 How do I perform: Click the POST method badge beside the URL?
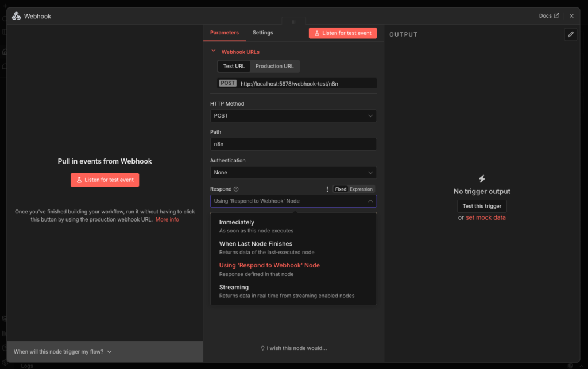tap(228, 83)
